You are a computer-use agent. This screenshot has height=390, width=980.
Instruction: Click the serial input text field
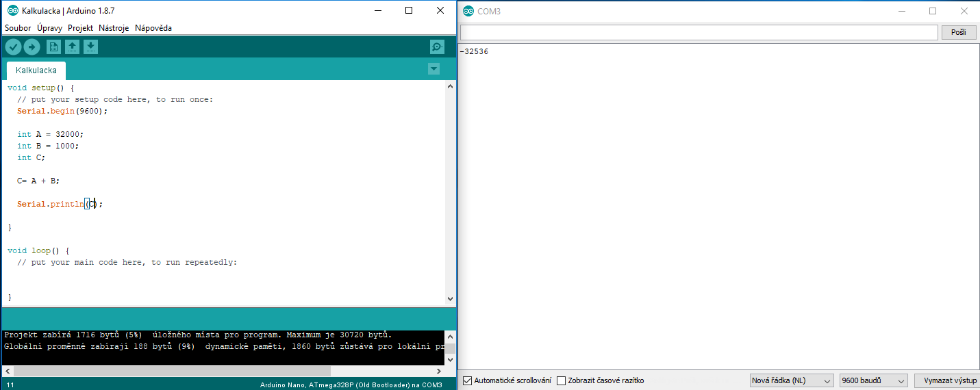(x=699, y=32)
